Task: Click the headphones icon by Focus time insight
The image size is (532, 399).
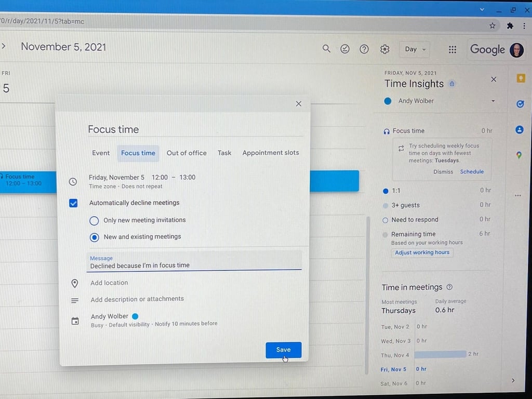Action: 386,131
